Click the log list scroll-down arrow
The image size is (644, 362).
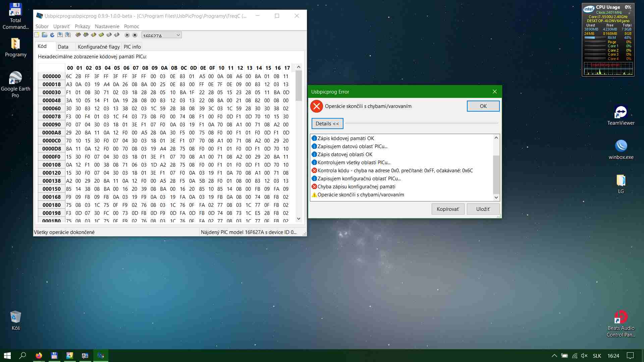496,197
